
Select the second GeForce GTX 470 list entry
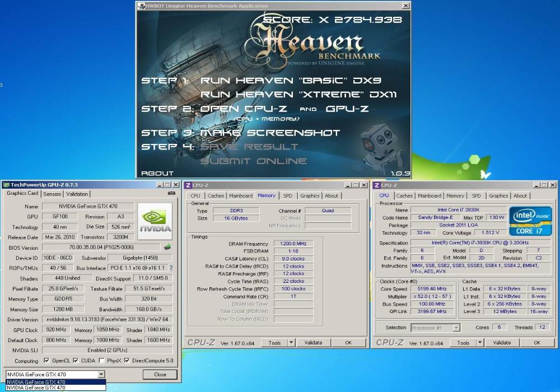tap(55, 388)
